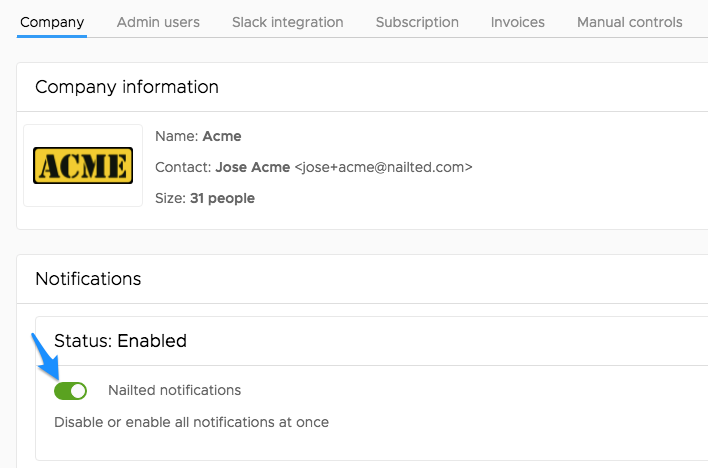Image resolution: width=708 pixels, height=468 pixels.
Task: View the Invoices tab
Action: click(517, 22)
